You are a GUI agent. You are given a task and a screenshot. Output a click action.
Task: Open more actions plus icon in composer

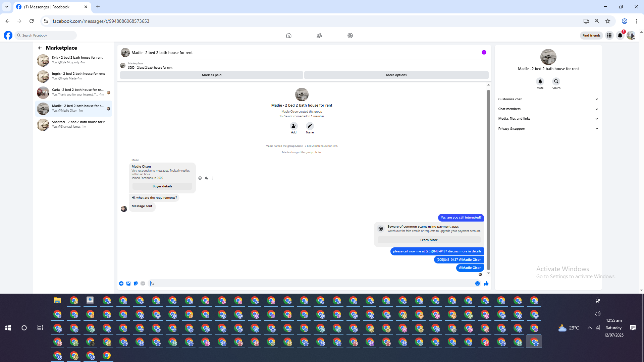click(x=121, y=284)
